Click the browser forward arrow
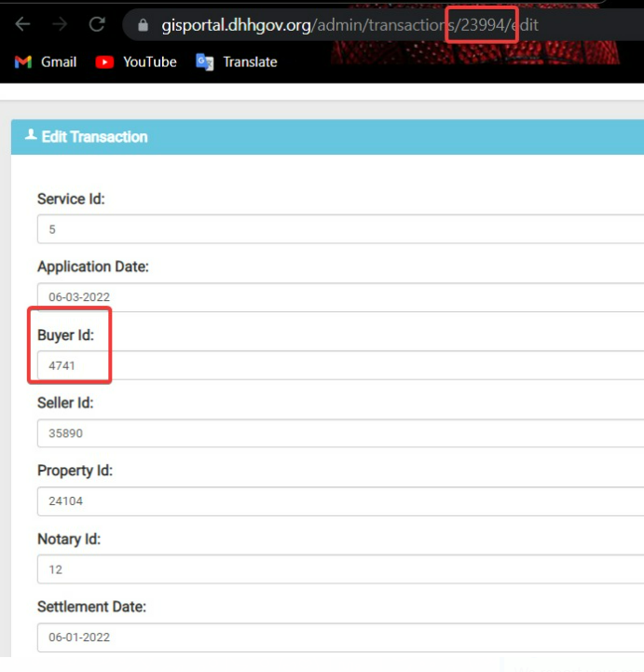 coord(60,24)
